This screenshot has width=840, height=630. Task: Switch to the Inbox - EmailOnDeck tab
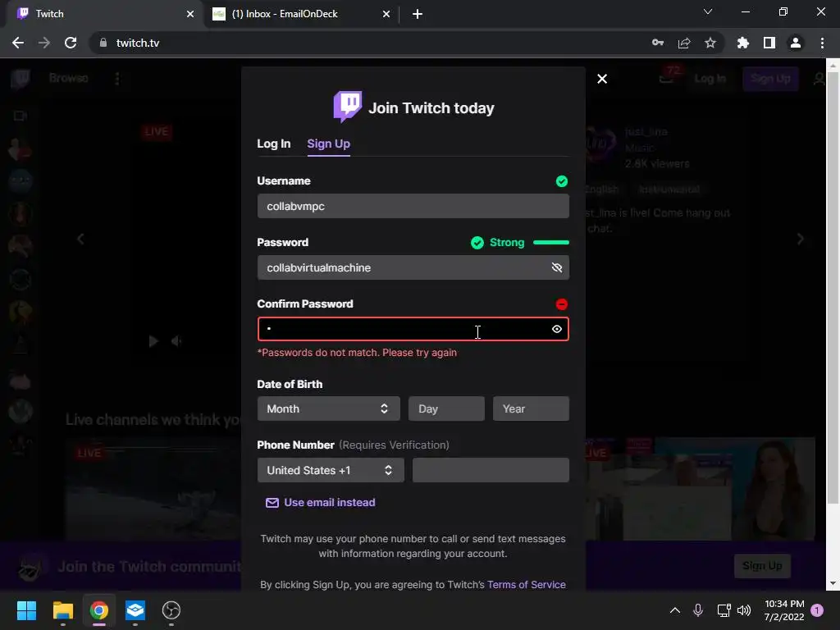pos(300,14)
